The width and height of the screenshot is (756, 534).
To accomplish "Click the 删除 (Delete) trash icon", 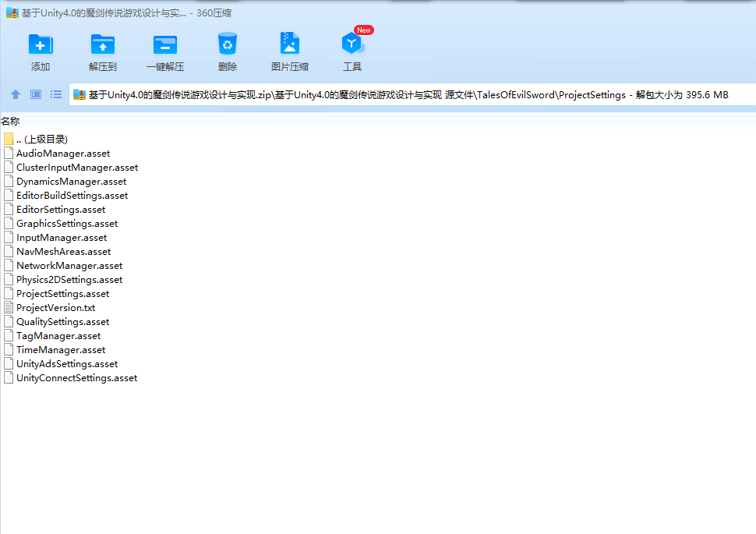I will 227,44.
